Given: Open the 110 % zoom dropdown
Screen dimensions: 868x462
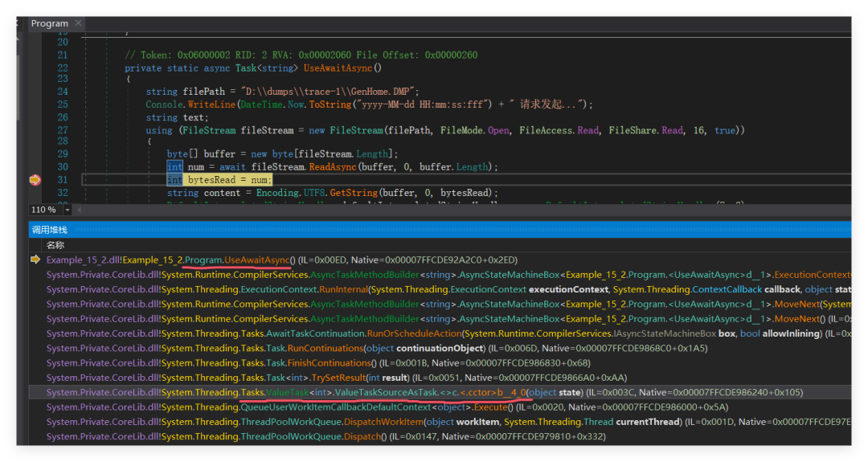Looking at the screenshot, I should point(68,210).
